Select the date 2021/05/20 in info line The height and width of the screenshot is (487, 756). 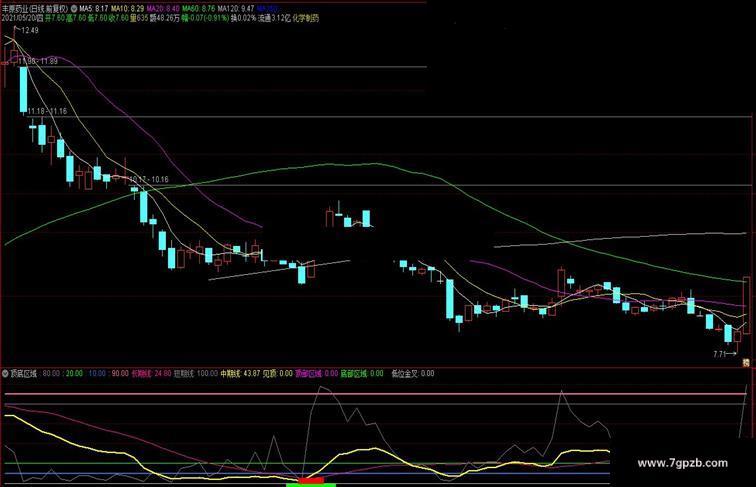[19, 18]
